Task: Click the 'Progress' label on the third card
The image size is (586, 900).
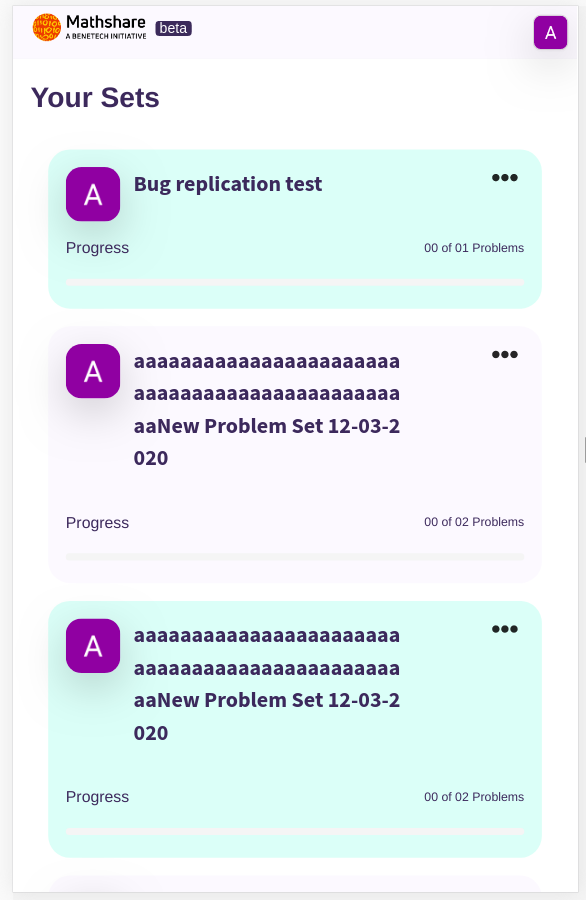Action: click(96, 797)
